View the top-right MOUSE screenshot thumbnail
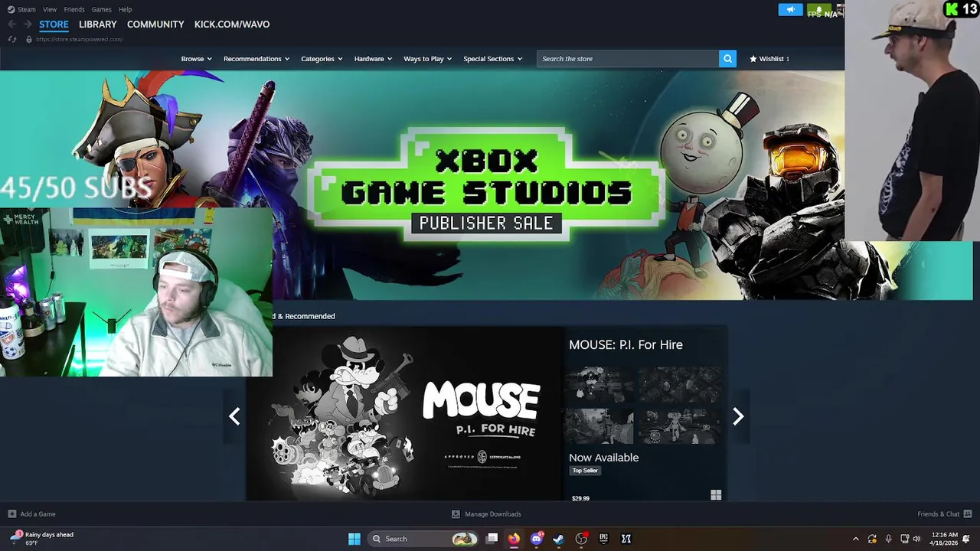The height and width of the screenshot is (551, 980). 680,384
